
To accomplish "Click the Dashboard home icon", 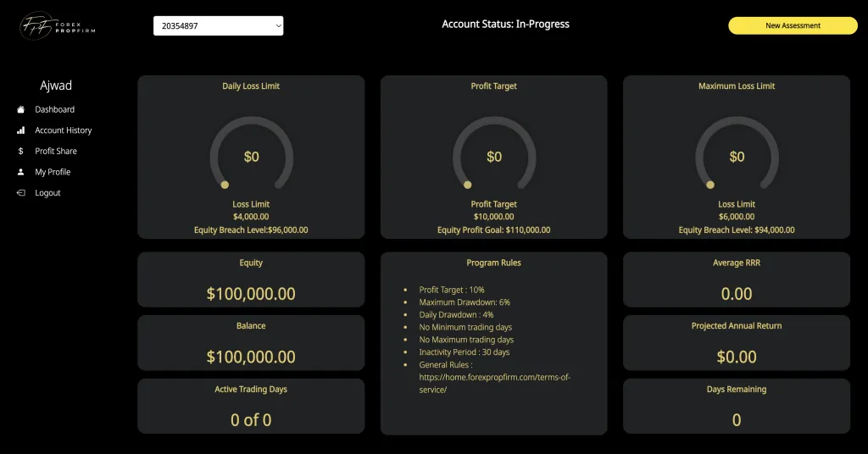I will (21, 109).
